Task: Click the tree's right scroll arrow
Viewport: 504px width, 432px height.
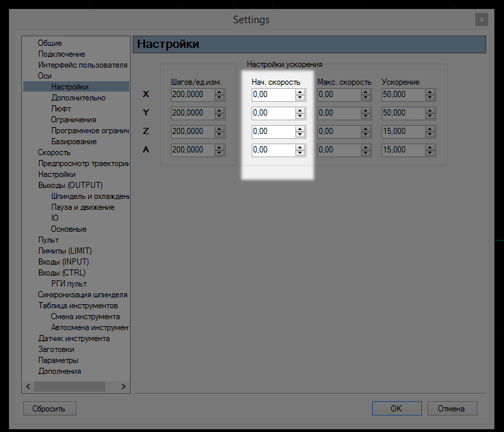Action: point(123,386)
